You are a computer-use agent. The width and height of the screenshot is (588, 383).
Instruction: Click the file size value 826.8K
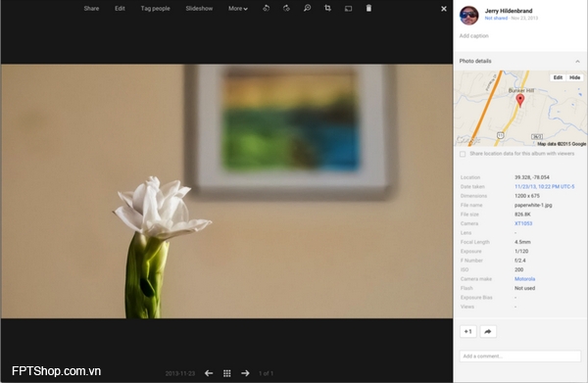pyautogui.click(x=522, y=215)
